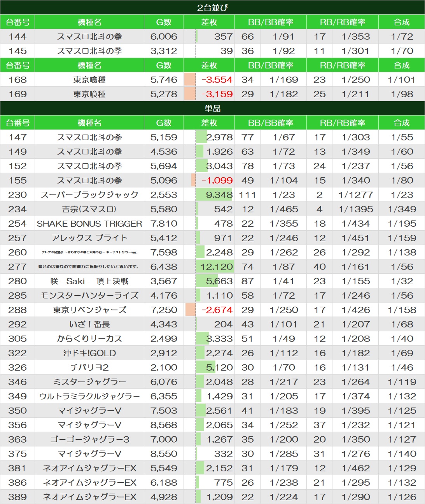This screenshot has width=425, height=504.
Task: Select スーパーブラックジャック machine name
Action: (89, 195)
